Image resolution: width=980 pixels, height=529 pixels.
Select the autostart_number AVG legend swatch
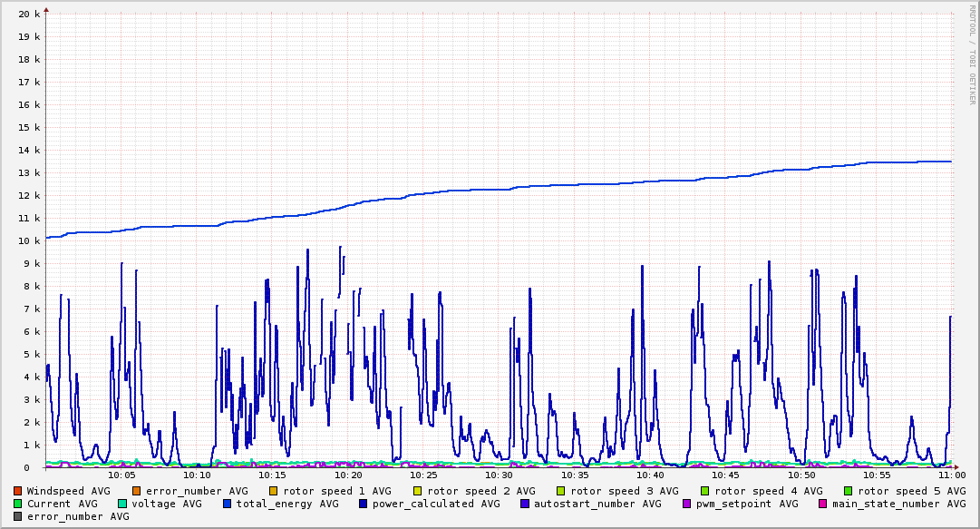point(525,504)
